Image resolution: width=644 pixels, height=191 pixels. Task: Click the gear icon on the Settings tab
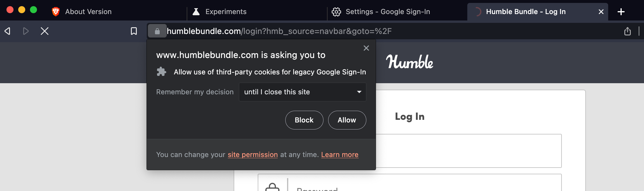[x=336, y=11]
